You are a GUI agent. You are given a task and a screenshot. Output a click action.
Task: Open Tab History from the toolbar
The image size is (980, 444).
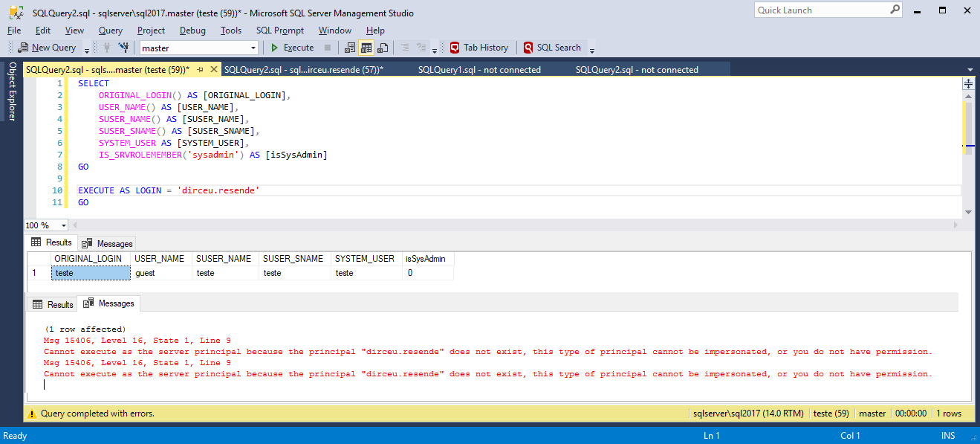(x=478, y=48)
